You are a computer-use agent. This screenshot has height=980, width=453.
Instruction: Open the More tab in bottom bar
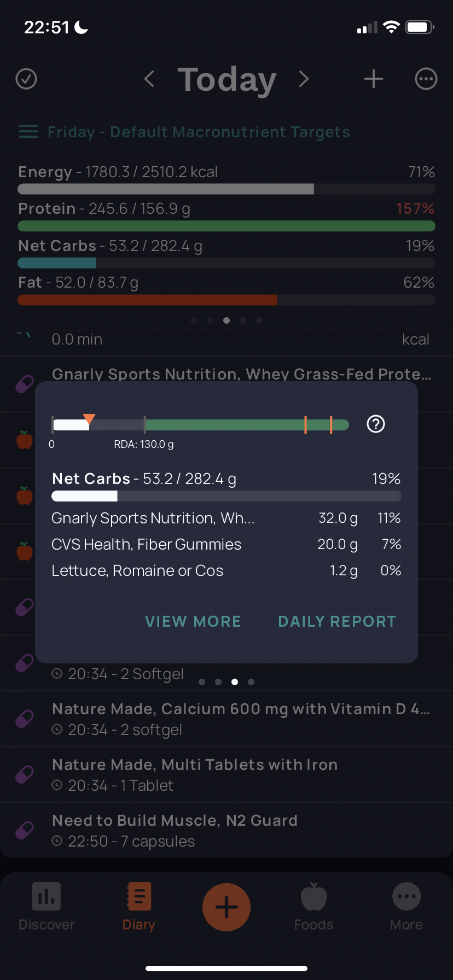tap(406, 907)
